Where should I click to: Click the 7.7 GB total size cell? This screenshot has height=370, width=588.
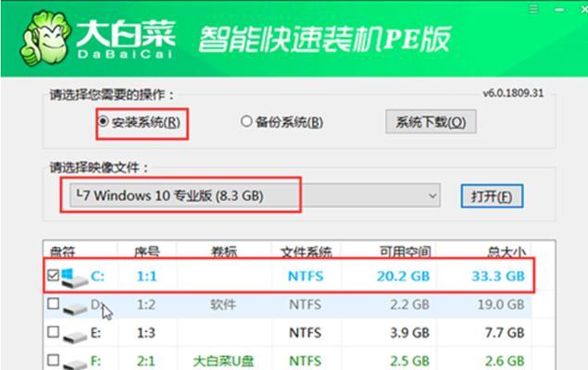(x=505, y=333)
